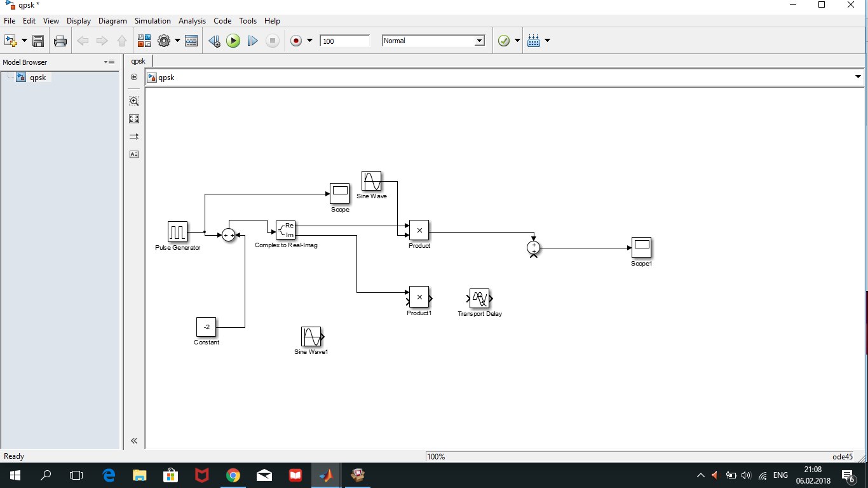868x488 pixels.
Task: Open the Library Browser icon
Action: click(144, 41)
